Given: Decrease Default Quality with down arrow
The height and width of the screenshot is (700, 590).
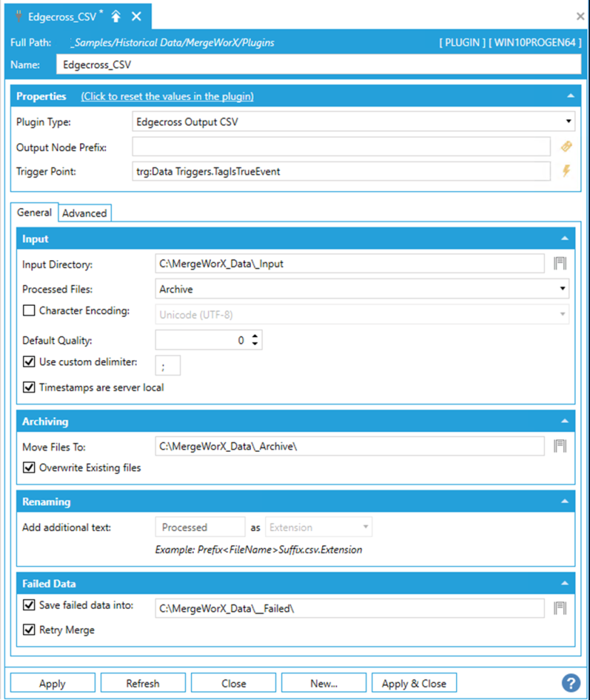Looking at the screenshot, I should (x=255, y=344).
